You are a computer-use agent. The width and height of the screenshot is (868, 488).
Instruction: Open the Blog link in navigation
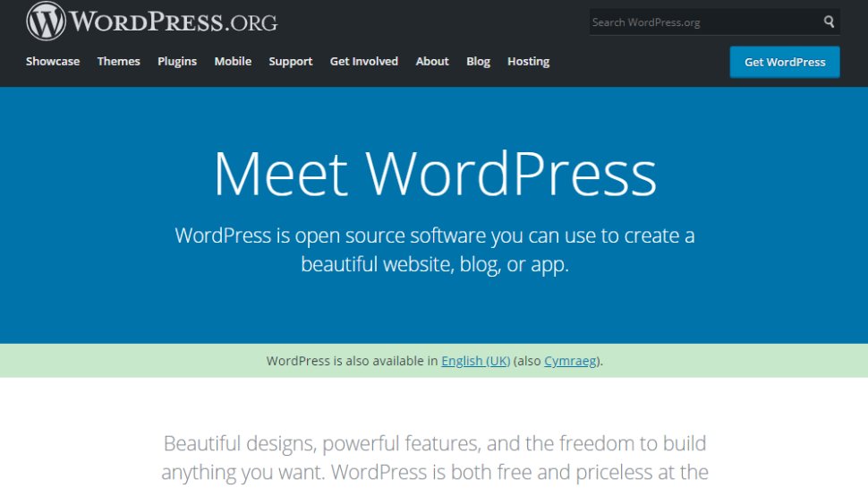(478, 62)
